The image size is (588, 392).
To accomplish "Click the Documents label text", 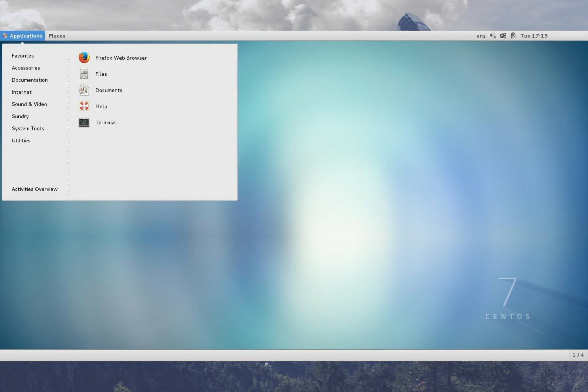I will point(109,90).
